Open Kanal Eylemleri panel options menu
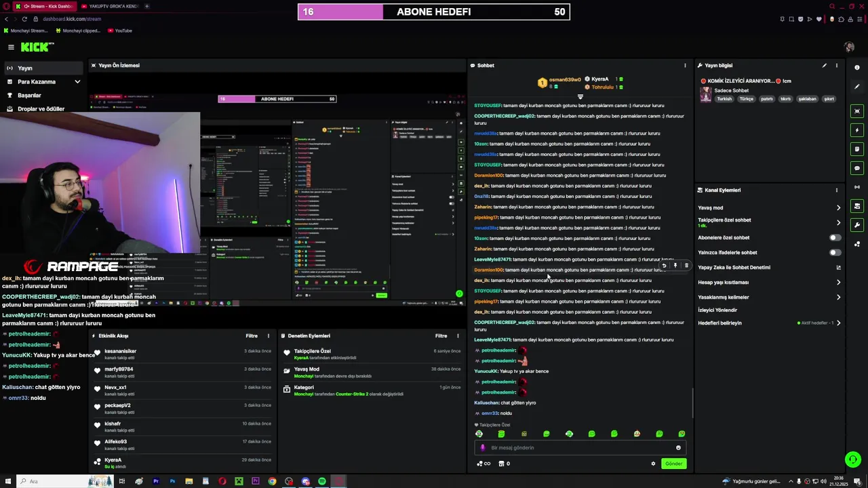 coord(836,190)
